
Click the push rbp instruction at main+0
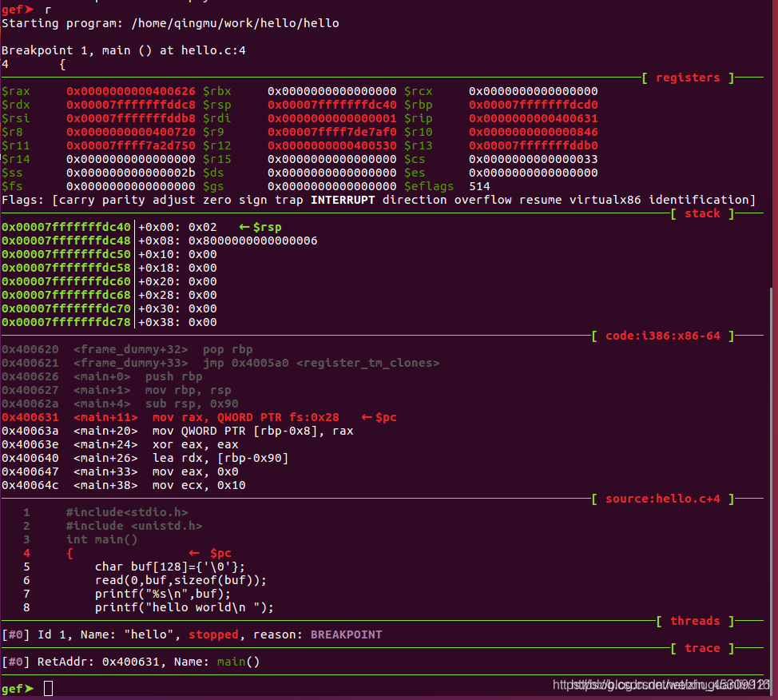pyautogui.click(x=173, y=377)
